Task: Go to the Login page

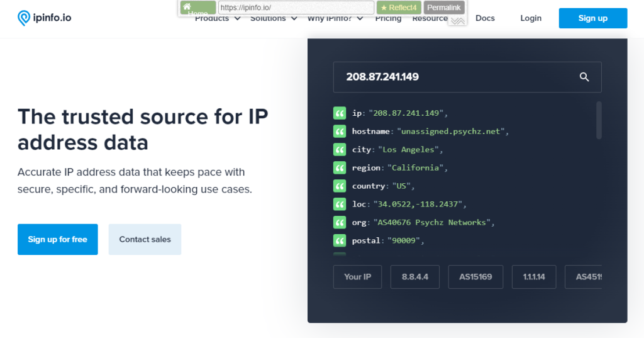Action: pyautogui.click(x=531, y=18)
